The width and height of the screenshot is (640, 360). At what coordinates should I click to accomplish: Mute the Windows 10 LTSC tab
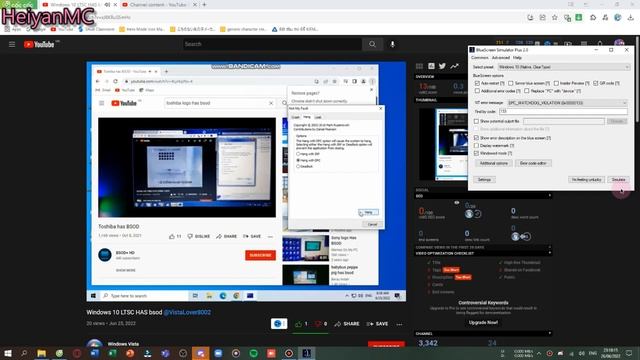click(107, 5)
